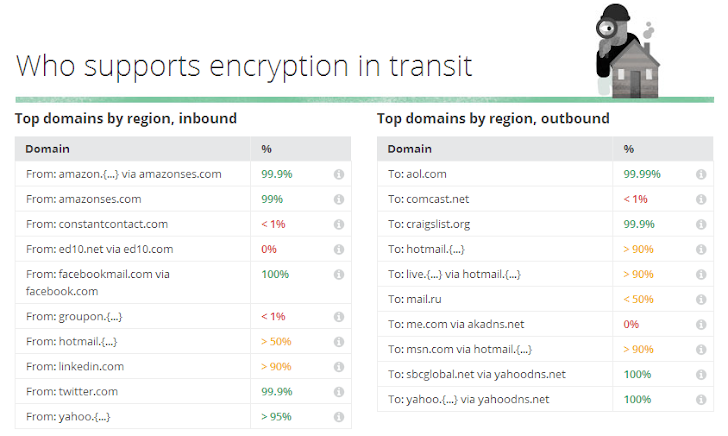Click info icon for groupon row
This screenshot has width=728, height=436.
tap(339, 317)
